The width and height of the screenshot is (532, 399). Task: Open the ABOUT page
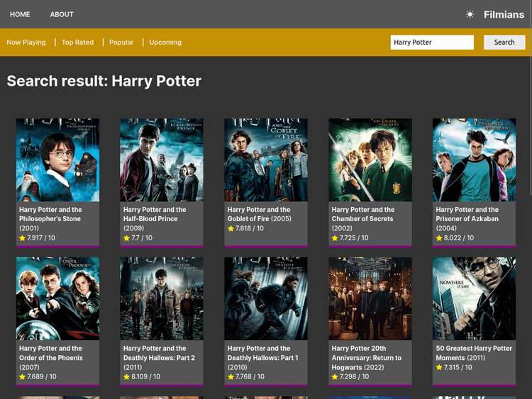pos(62,14)
